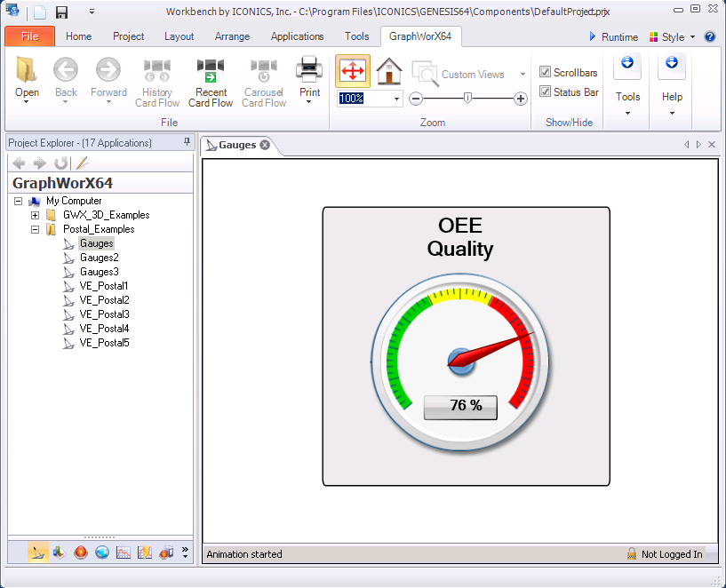Click the pencil edit icon in Project Explorer
726x588 pixels.
[x=82, y=163]
